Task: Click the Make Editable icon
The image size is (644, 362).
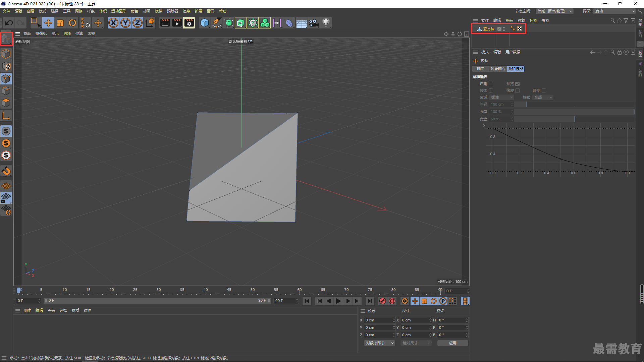Action: click(6, 39)
